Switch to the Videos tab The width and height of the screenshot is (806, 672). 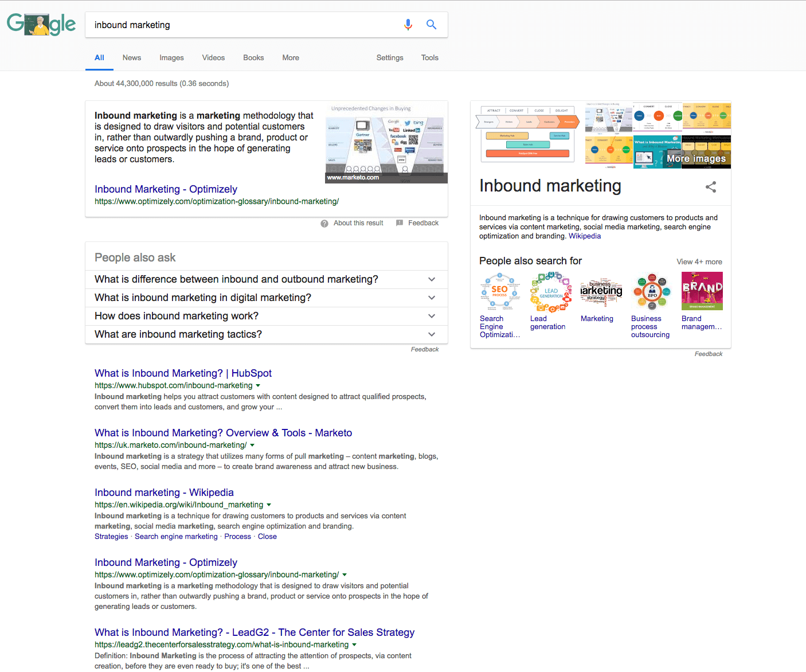(213, 58)
